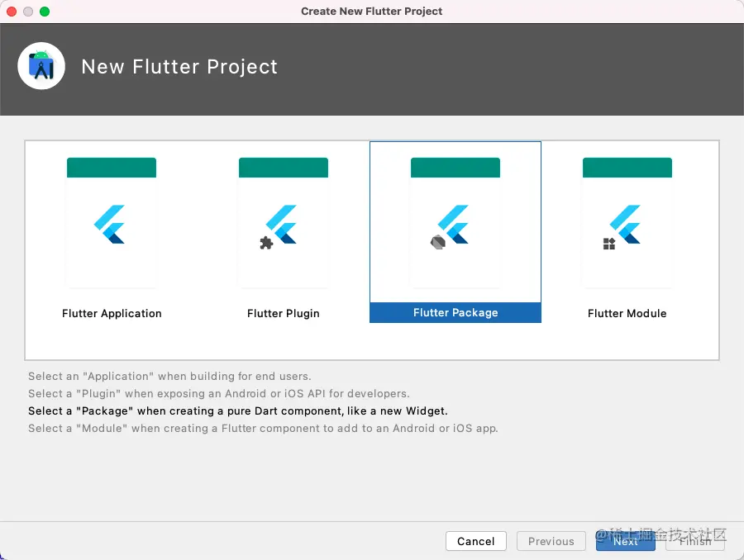Choose the Flutter Package project icon
This screenshot has width=744, height=560.
tap(455, 223)
